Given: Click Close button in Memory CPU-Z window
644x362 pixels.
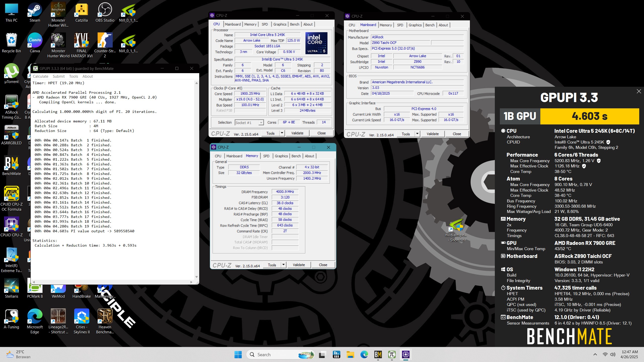Looking at the screenshot, I should point(323,265).
